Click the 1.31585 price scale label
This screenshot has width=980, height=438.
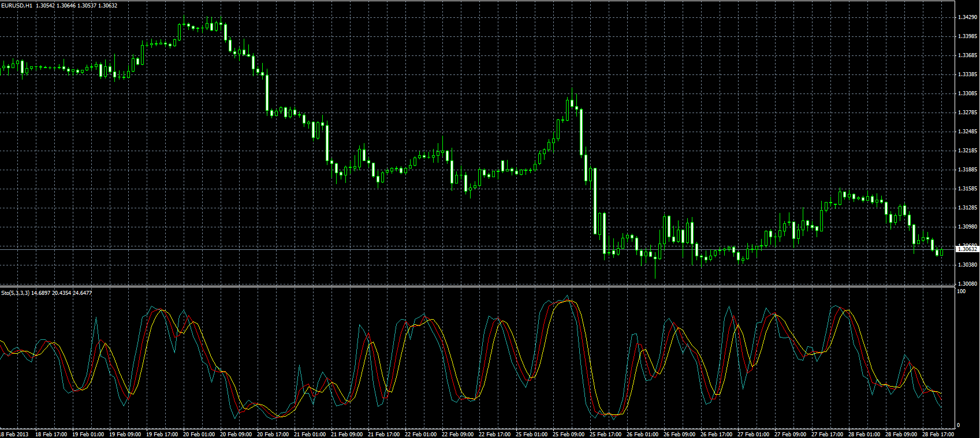[967, 189]
